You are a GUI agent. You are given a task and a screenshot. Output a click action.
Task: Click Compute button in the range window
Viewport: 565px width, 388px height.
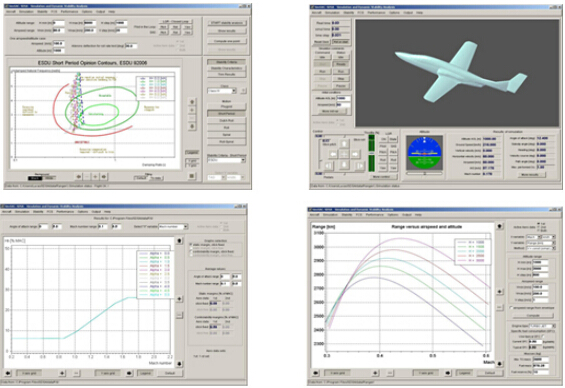(533, 315)
